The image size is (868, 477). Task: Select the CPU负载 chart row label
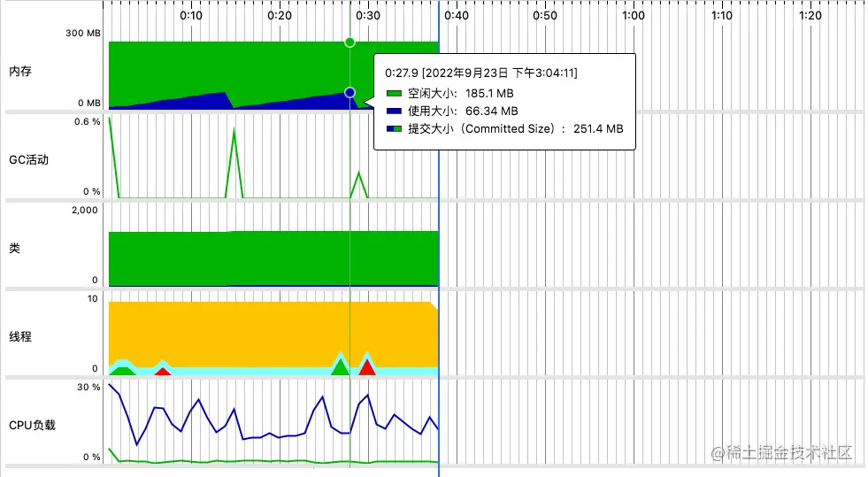(x=32, y=425)
